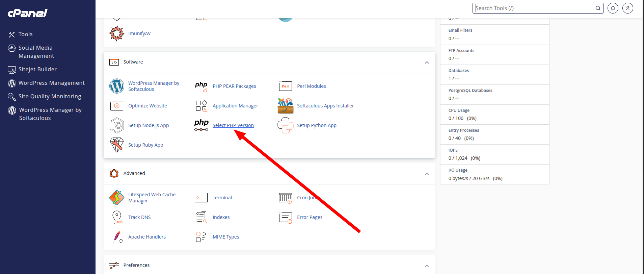Image resolution: width=644 pixels, height=274 pixels.
Task: Click the search magnifier icon
Action: [598, 8]
